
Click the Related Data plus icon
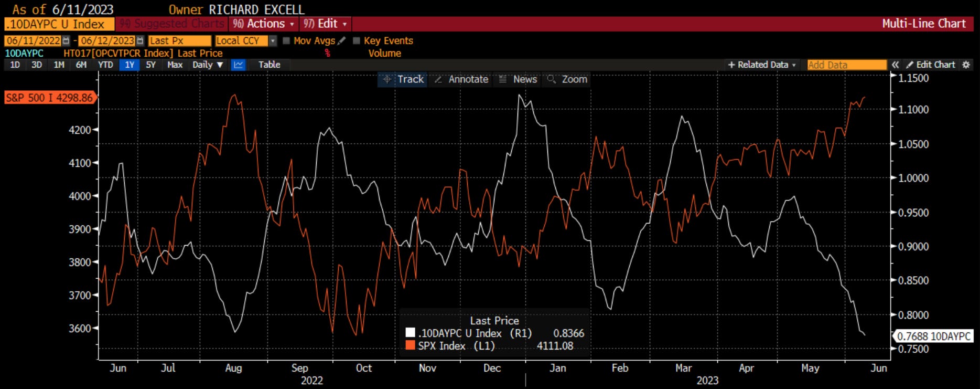pyautogui.click(x=731, y=65)
